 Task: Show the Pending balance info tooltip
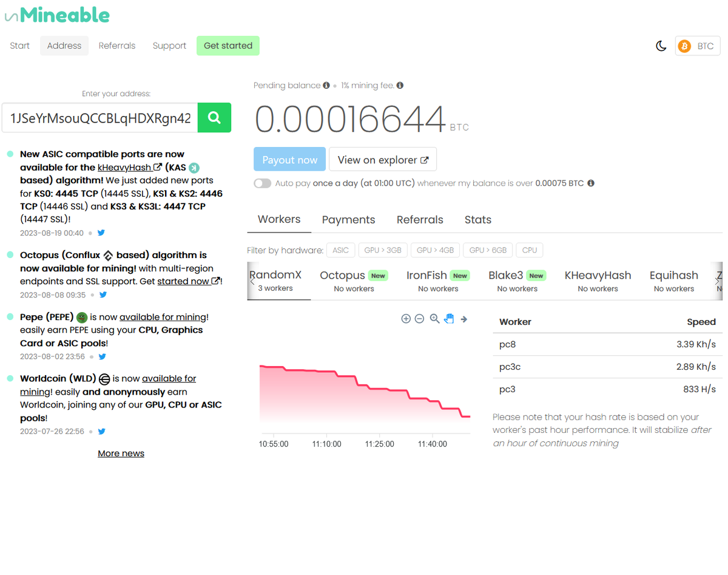(326, 85)
